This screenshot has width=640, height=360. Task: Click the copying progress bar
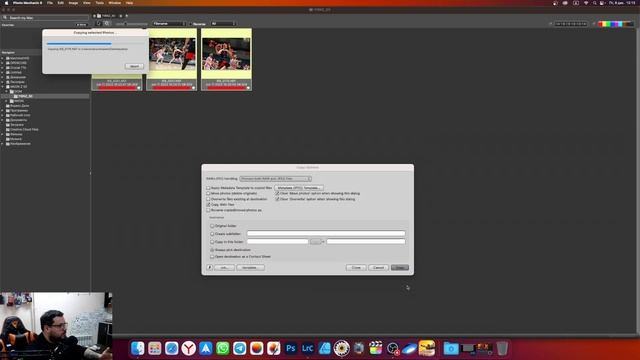tap(95, 43)
